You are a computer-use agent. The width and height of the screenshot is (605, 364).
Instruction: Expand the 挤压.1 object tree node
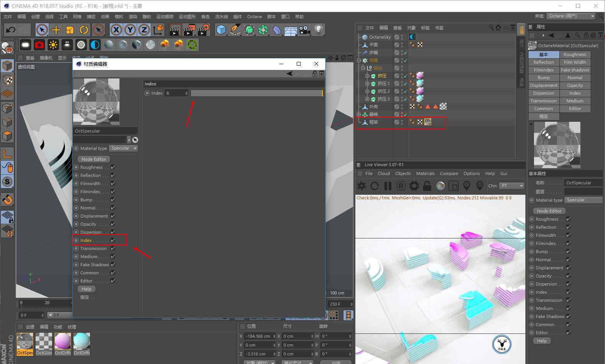tap(367, 83)
